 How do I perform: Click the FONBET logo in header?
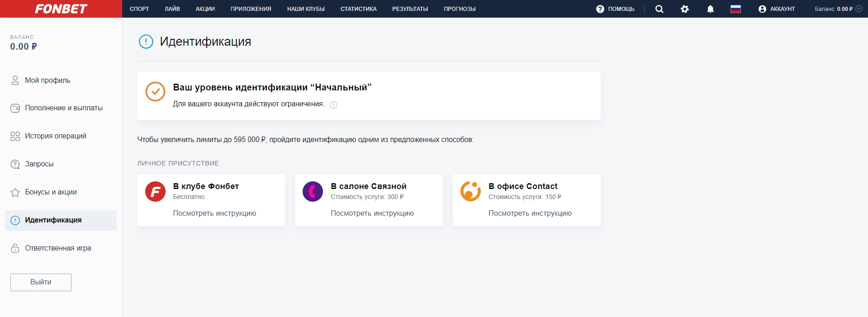(61, 9)
